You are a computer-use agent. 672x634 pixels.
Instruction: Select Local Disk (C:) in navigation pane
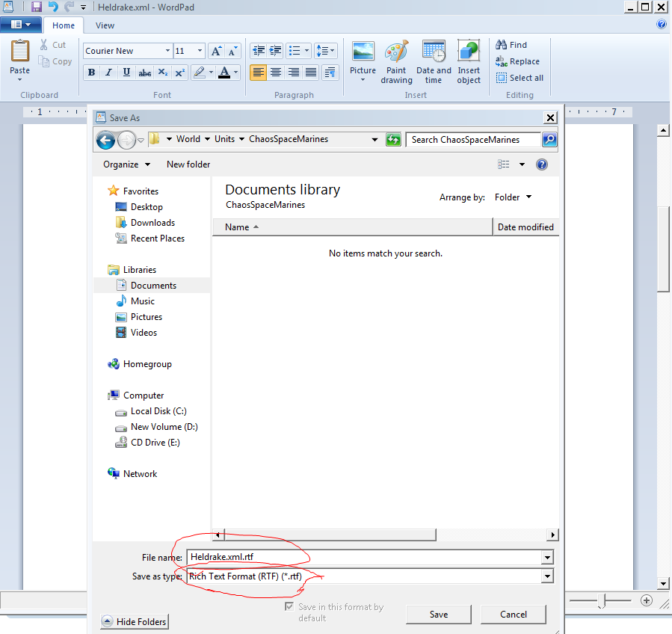tap(158, 411)
